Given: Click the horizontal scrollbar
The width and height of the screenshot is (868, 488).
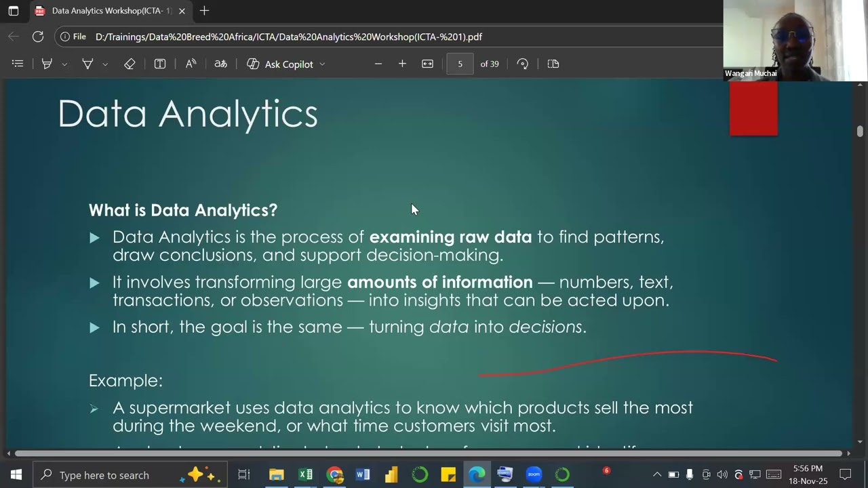Looking at the screenshot, I should 429,453.
